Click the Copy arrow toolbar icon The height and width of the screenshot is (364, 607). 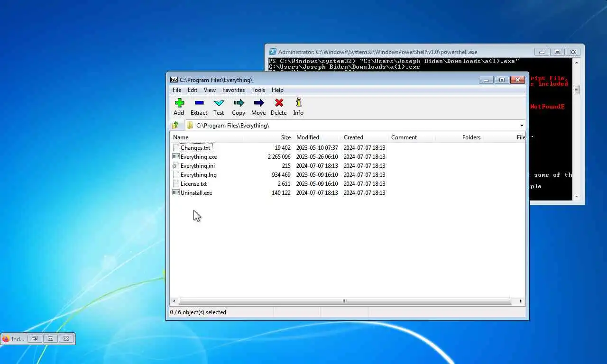coord(239,102)
